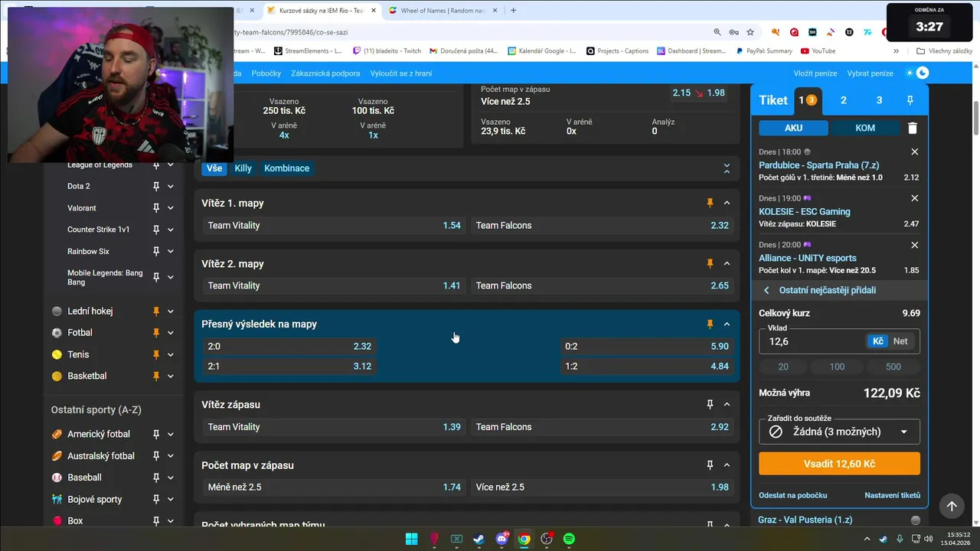Pin Counter Strike 1v1 in sidebar
The height and width of the screenshot is (551, 980).
[x=156, y=230]
